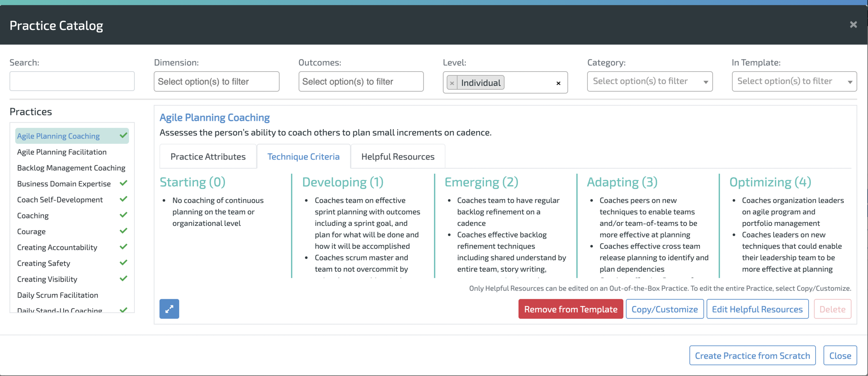Click Copy/Customize to edit the practice
Image resolution: width=868 pixels, height=376 pixels.
coord(665,309)
